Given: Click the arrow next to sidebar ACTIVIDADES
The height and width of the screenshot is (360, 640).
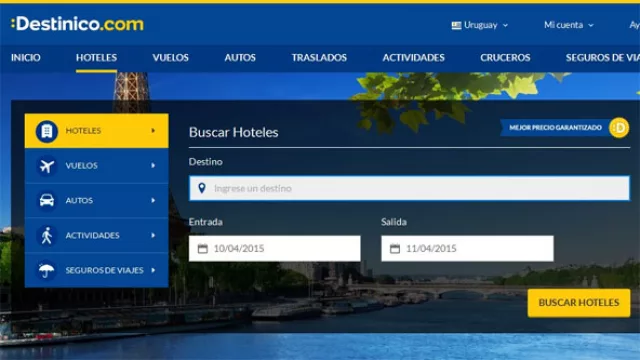Looking at the screenshot, I should [153, 236].
